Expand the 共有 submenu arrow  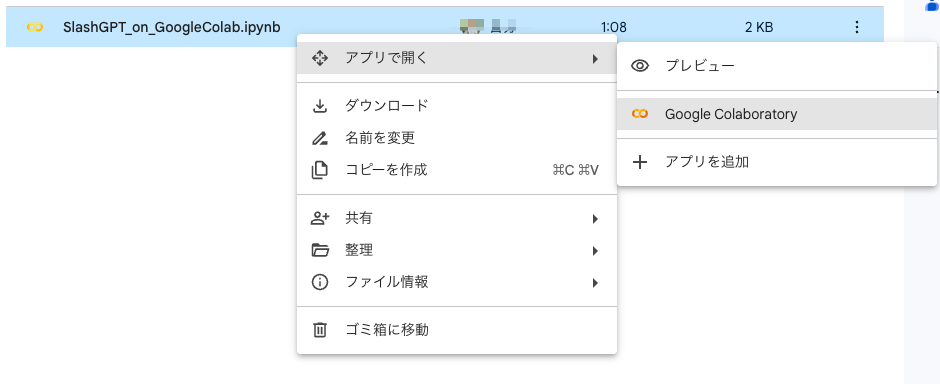tap(595, 219)
